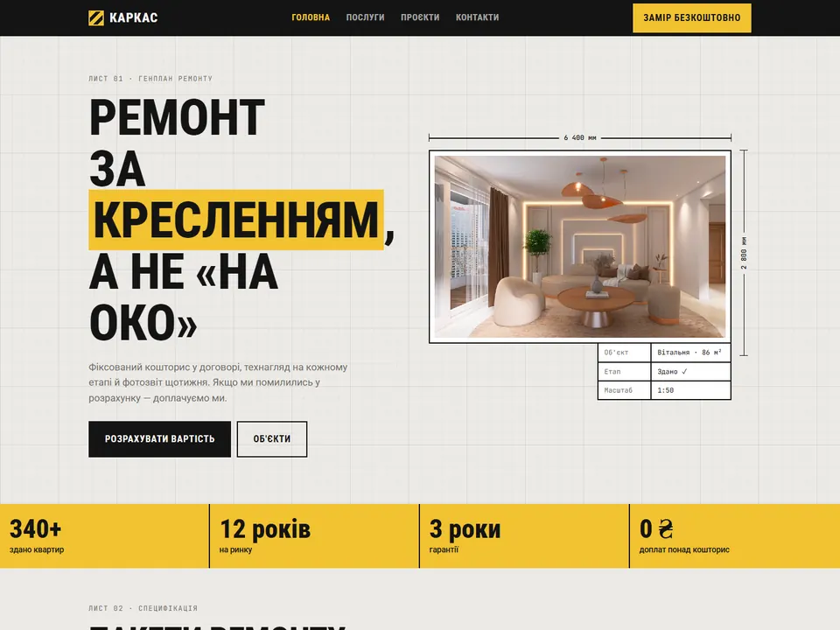Click the highlighted word КРЕСЛЕННЯМ
This screenshot has height=630, width=840.
[236, 220]
